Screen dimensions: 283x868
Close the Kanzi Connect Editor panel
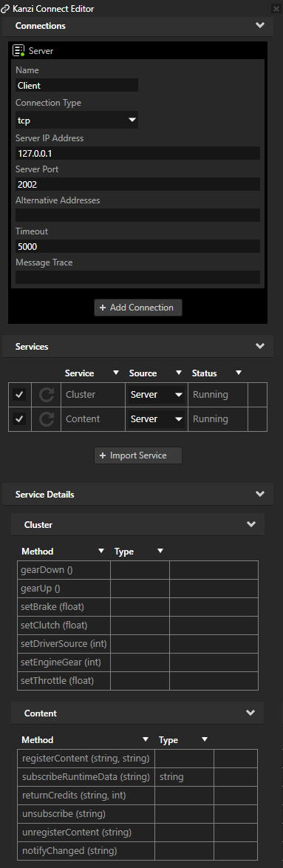[x=276, y=9]
